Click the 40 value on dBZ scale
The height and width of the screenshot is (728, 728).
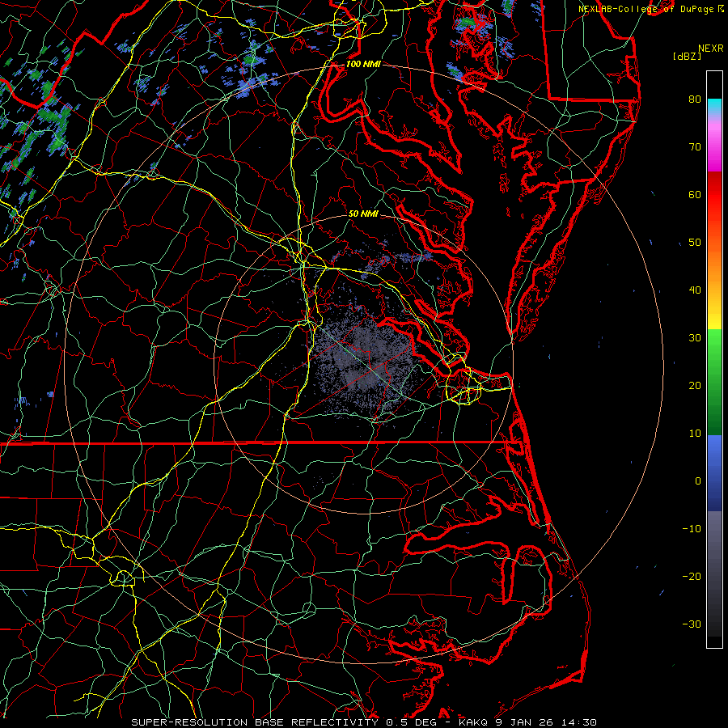pos(695,290)
